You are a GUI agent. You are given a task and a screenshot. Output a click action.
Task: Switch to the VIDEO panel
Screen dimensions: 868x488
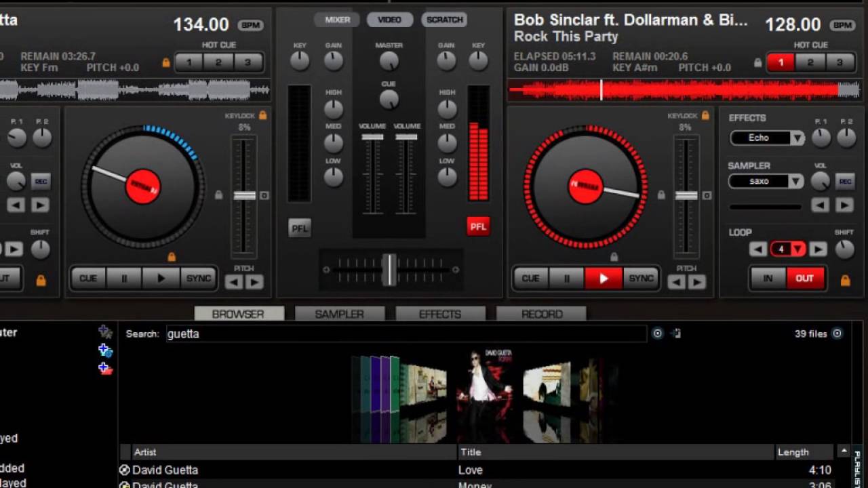tap(390, 20)
